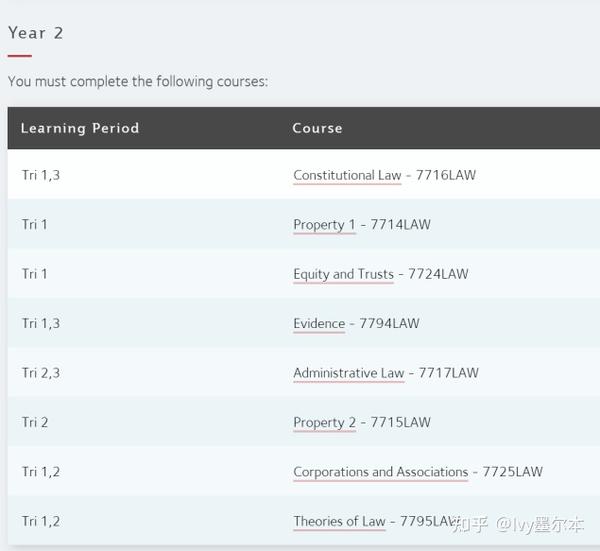The width and height of the screenshot is (600, 551).
Task: Click Tri 1,2 in Corporations and Associations row
Action: click(x=41, y=472)
